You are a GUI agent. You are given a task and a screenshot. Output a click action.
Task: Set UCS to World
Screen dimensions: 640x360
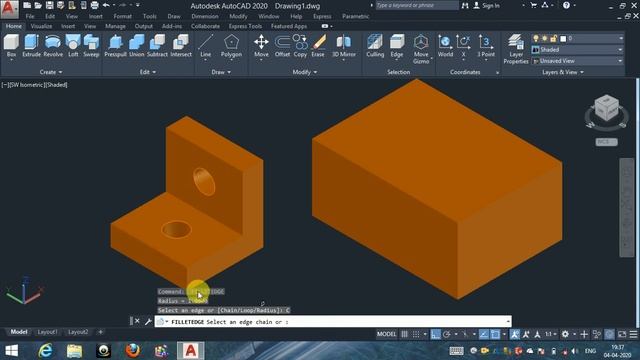click(445, 46)
